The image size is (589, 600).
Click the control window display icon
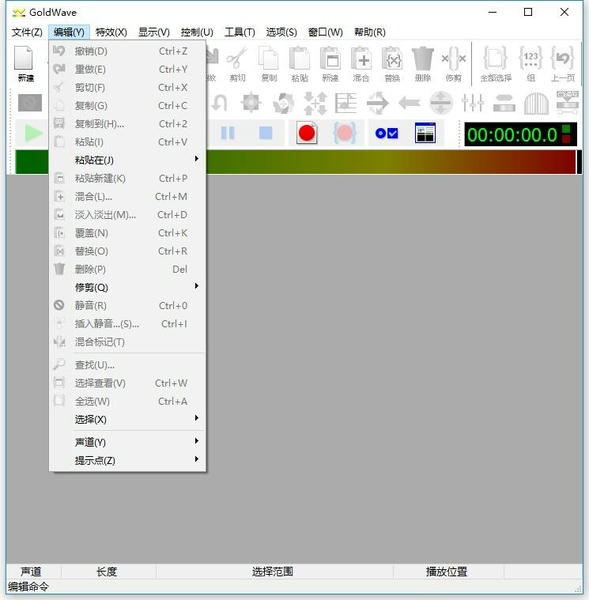pyautogui.click(x=425, y=133)
